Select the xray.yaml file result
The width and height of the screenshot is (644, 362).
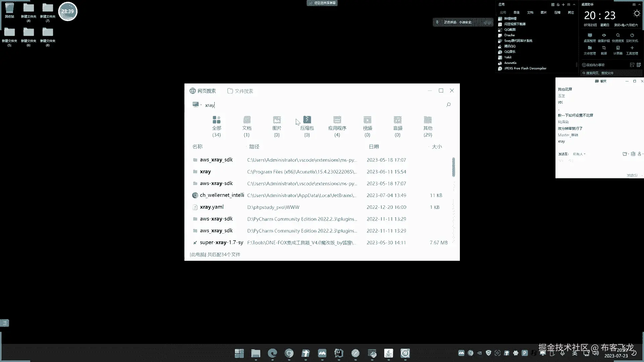[212, 207]
